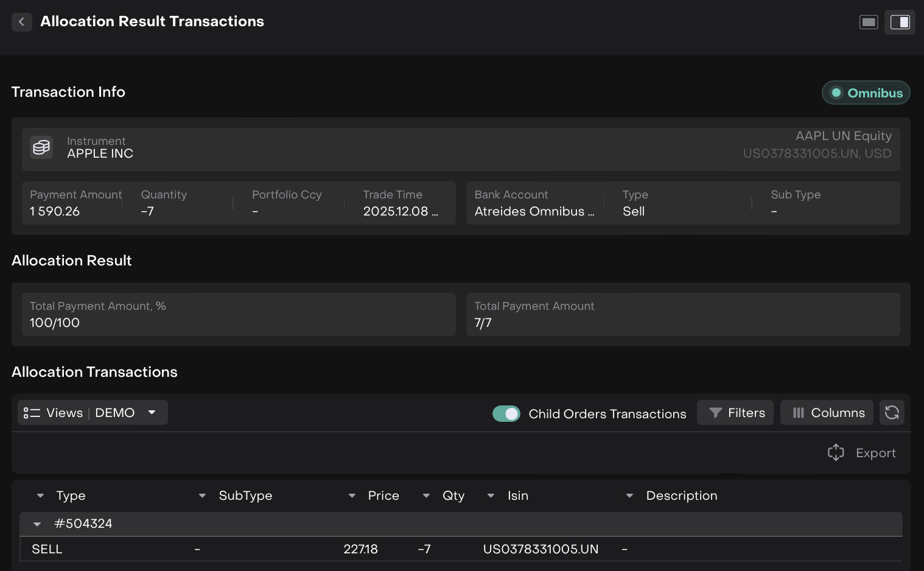Image resolution: width=924 pixels, height=571 pixels.
Task: Open the Type column menu arrow
Action: click(40, 496)
